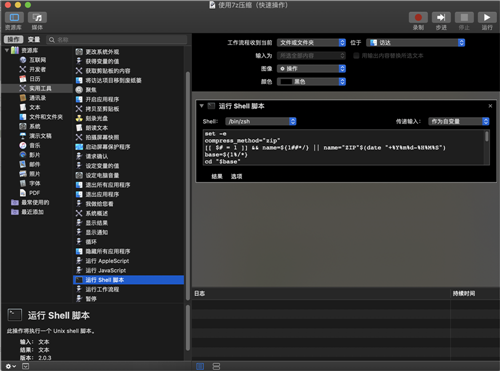The width and height of the screenshot is (500, 371).
Task: Select PDF category in library
Action: coord(30,193)
